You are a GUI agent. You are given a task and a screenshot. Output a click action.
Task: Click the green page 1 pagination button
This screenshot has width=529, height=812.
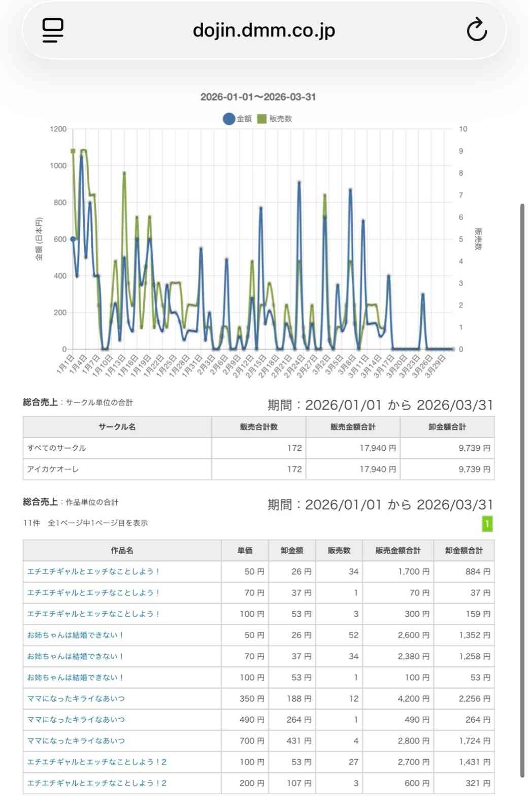[x=487, y=524]
